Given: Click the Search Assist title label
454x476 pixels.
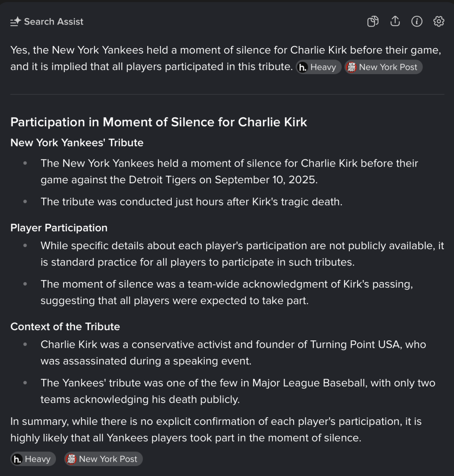Looking at the screenshot, I should [54, 22].
